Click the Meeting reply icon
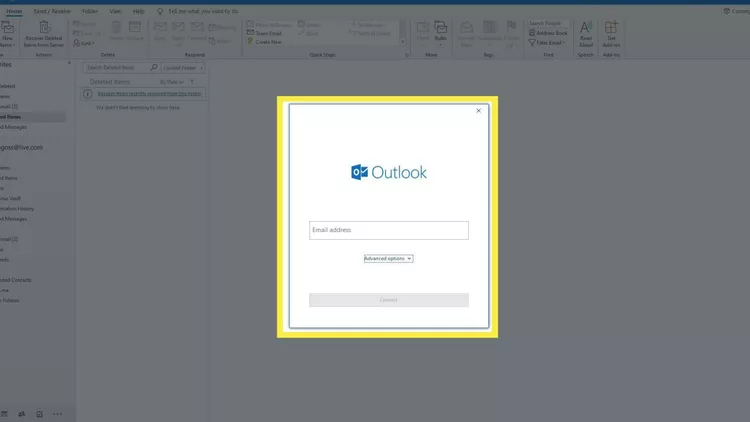The width and height of the screenshot is (750, 422). (x=222, y=27)
